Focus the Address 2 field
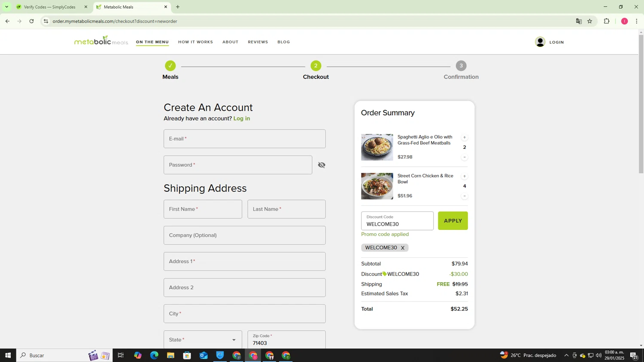Screen dimensions: 644x362 [x=244, y=288]
